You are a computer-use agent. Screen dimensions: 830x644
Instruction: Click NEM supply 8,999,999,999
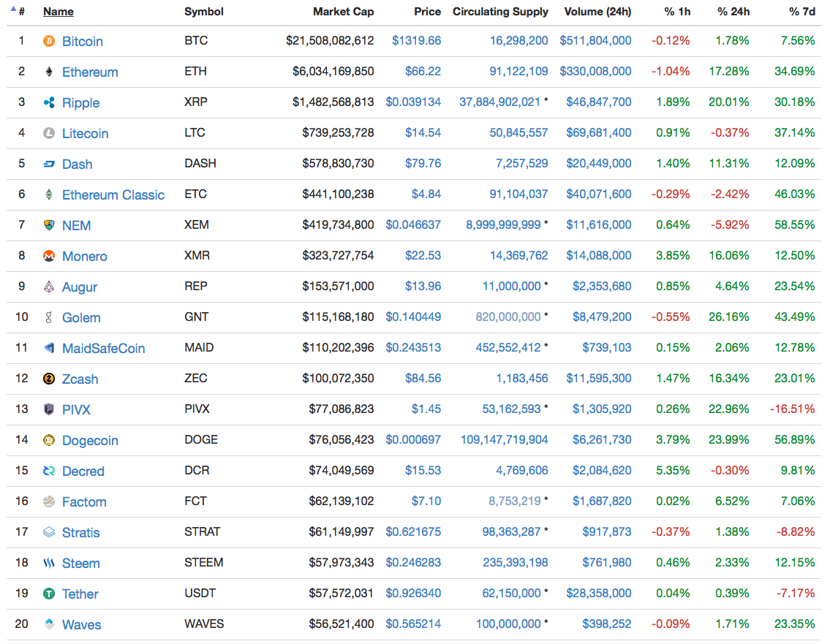tap(503, 225)
